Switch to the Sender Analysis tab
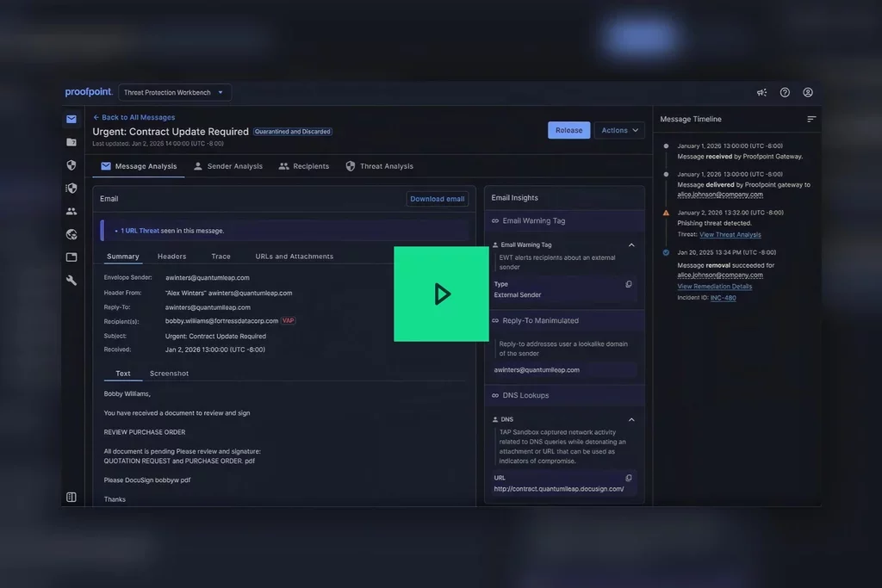 pyautogui.click(x=228, y=166)
